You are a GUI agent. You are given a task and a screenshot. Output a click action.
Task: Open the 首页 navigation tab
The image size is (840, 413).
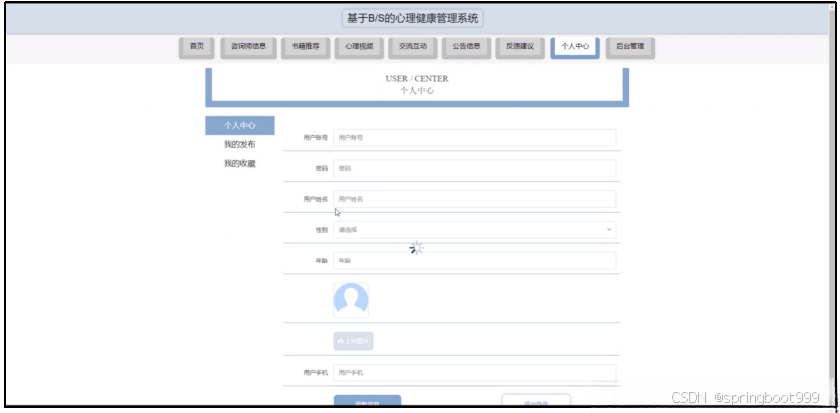click(197, 47)
